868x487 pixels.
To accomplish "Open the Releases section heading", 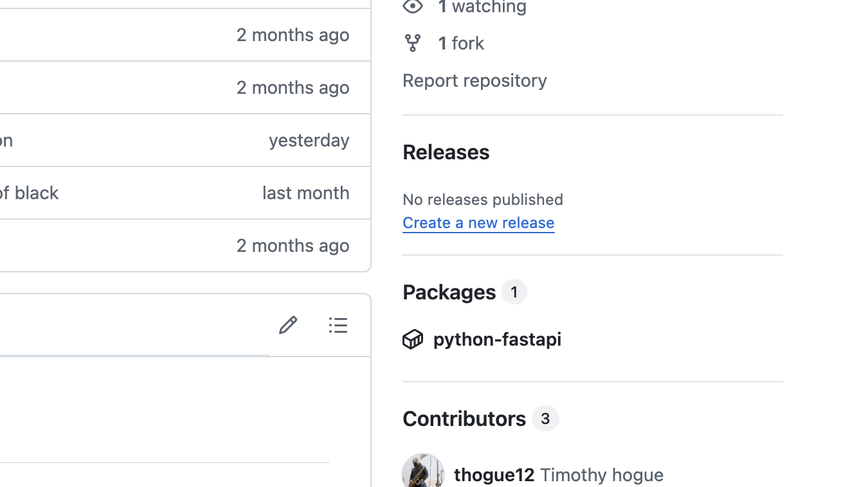I will click(x=446, y=152).
